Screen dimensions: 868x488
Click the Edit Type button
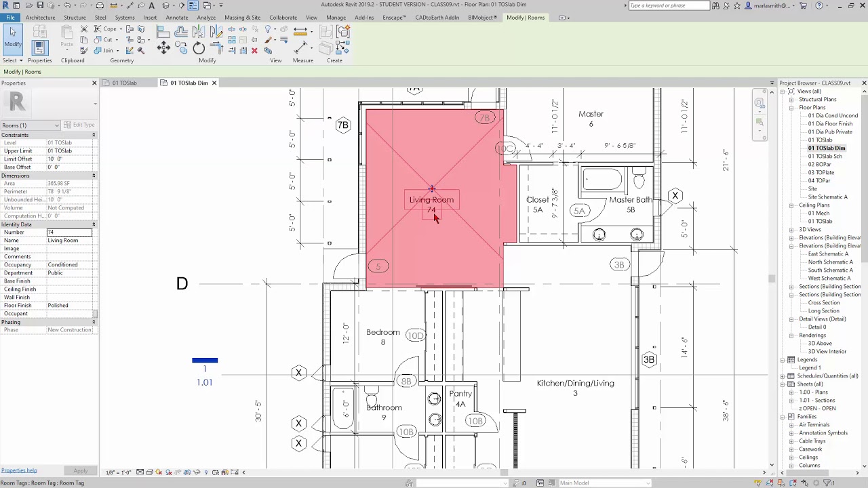pos(79,125)
